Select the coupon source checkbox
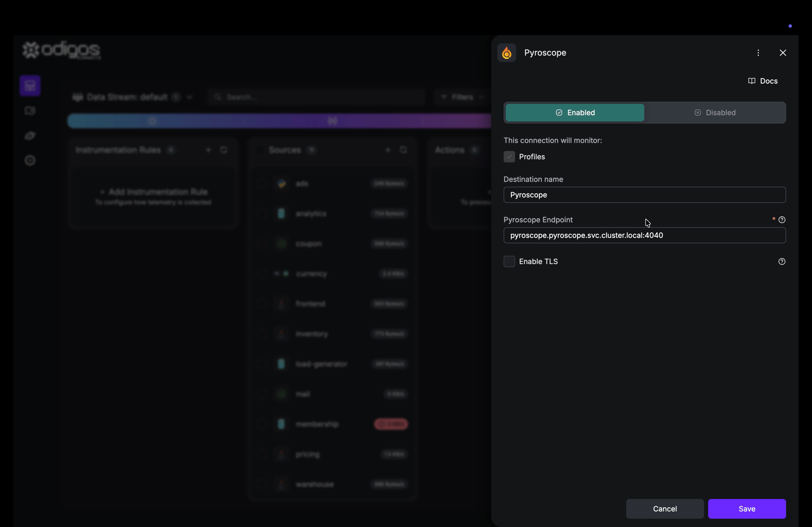The height and width of the screenshot is (527, 812). pos(262,244)
